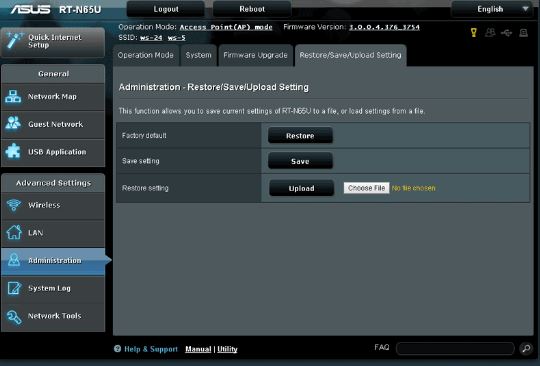Click the FAQ search magnifier icon
540x366 pixels.
point(526,348)
